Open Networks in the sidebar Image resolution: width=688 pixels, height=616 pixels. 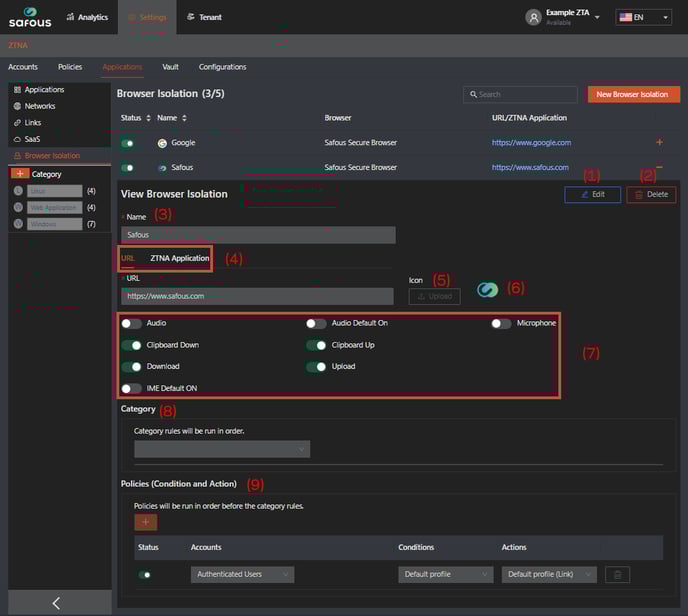[40, 106]
